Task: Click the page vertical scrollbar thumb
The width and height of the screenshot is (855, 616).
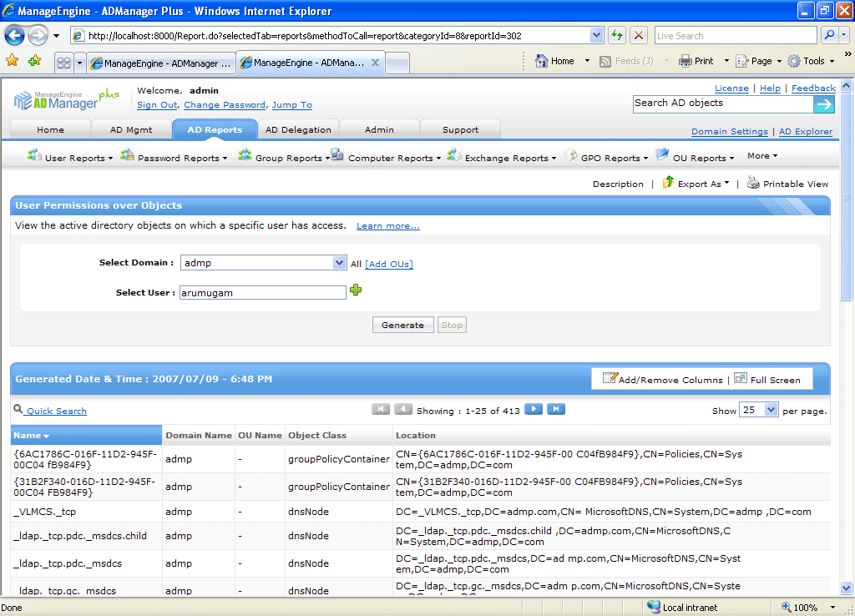Action: pyautogui.click(x=846, y=196)
